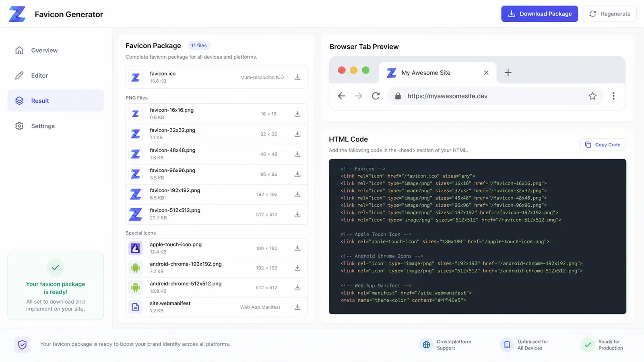Download apple-touch-icon.png
The image size is (644, 362).
[x=297, y=248]
